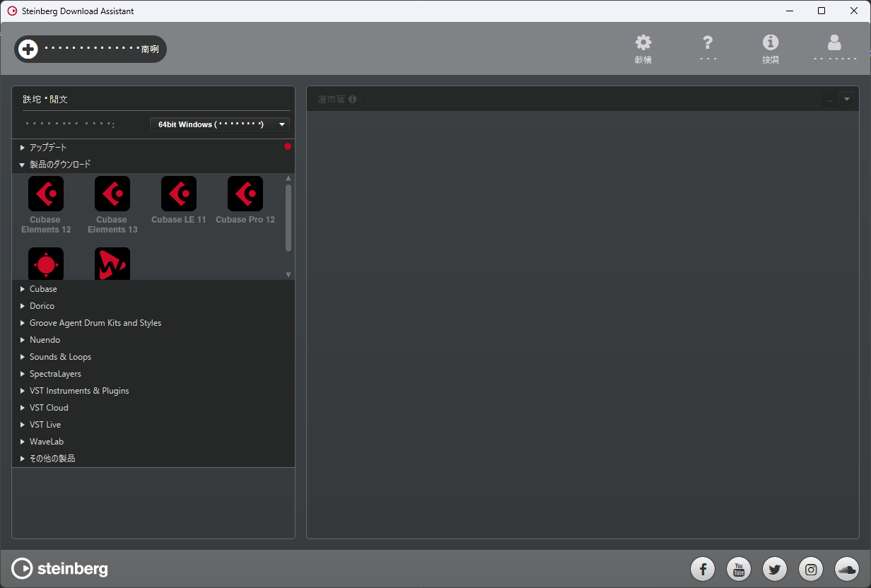The width and height of the screenshot is (871, 588).
Task: Select the Cubase Pro 12 product icon
Action: pyautogui.click(x=245, y=194)
